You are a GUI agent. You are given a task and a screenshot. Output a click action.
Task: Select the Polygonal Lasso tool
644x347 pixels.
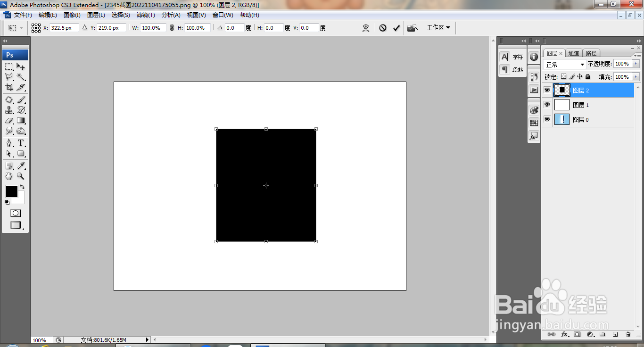coord(9,77)
